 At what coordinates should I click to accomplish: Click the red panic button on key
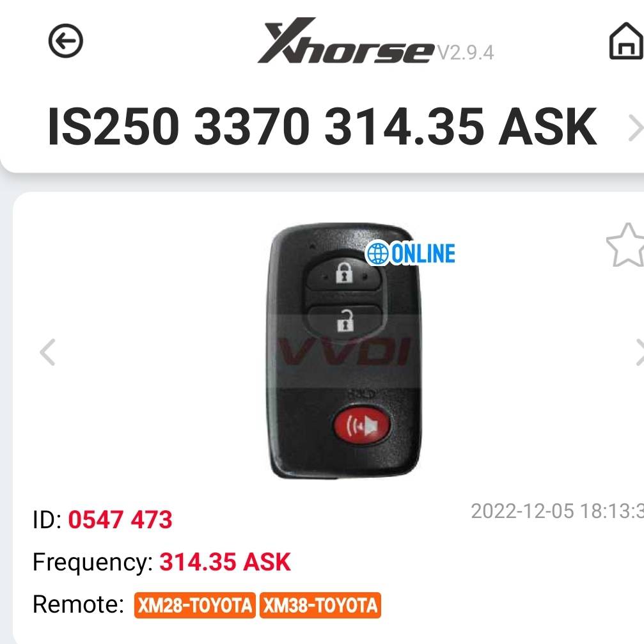(361, 426)
